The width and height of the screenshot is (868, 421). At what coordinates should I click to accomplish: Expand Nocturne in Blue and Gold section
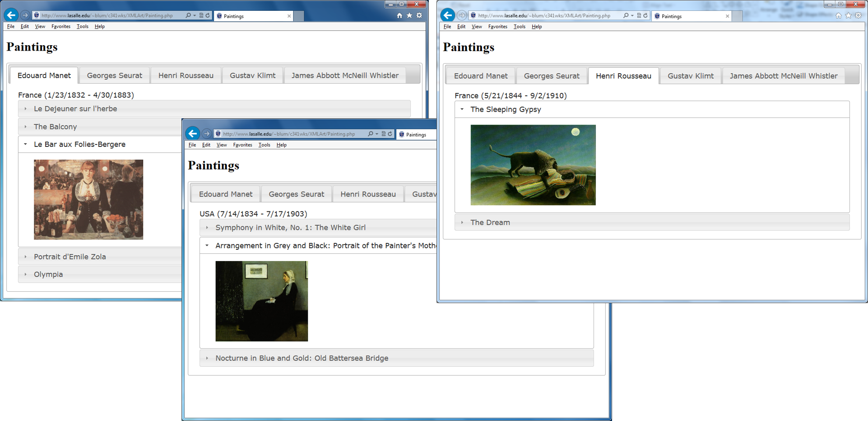397,358
